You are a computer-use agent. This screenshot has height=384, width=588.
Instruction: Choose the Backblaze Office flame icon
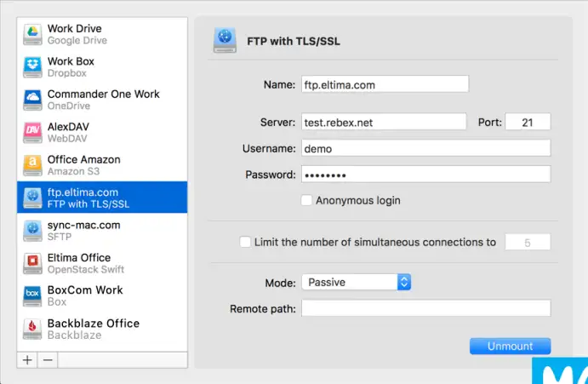[32, 329]
